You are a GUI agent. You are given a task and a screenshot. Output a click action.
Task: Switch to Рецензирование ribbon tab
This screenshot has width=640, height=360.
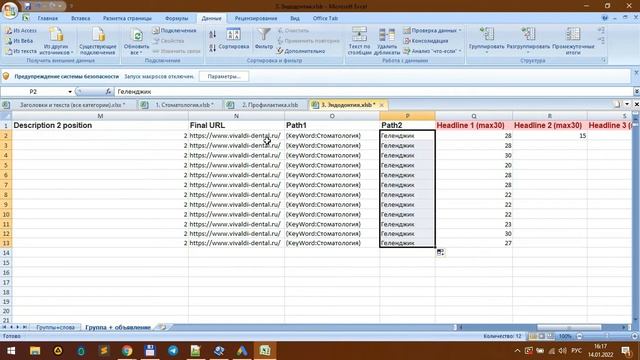256,18
